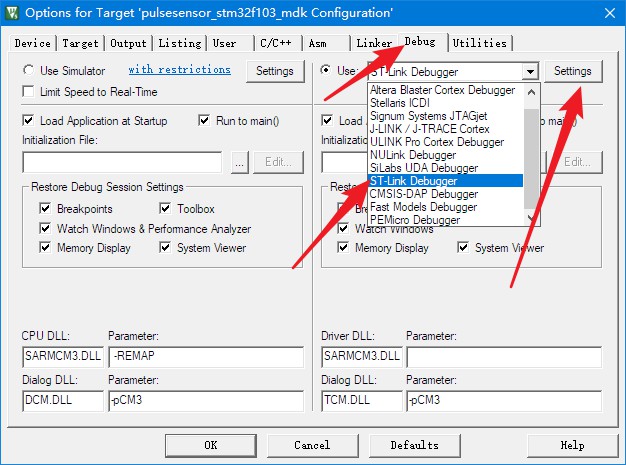Choose Fast Models Debugger
Screen dimensions: 626x465
click(x=445, y=207)
